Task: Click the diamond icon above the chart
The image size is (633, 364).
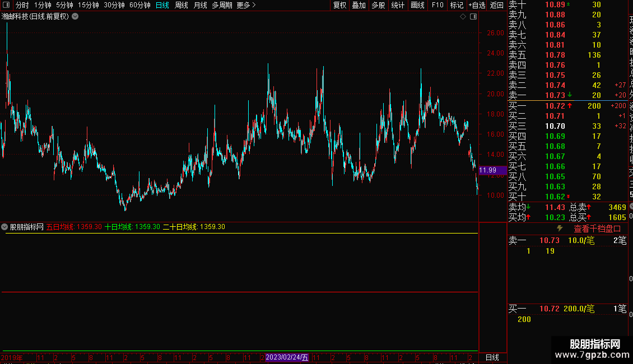Action: [463, 17]
